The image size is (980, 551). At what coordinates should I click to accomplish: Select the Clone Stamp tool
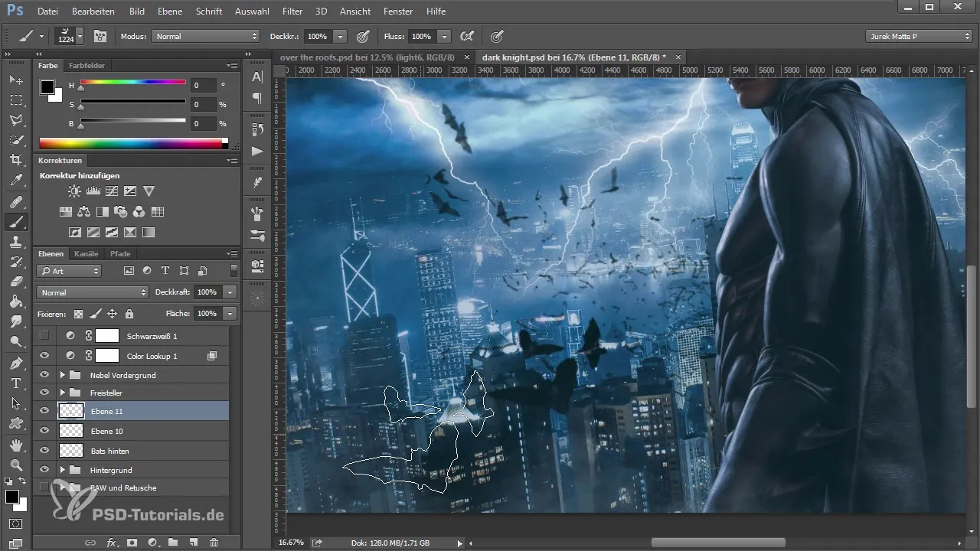[16, 242]
